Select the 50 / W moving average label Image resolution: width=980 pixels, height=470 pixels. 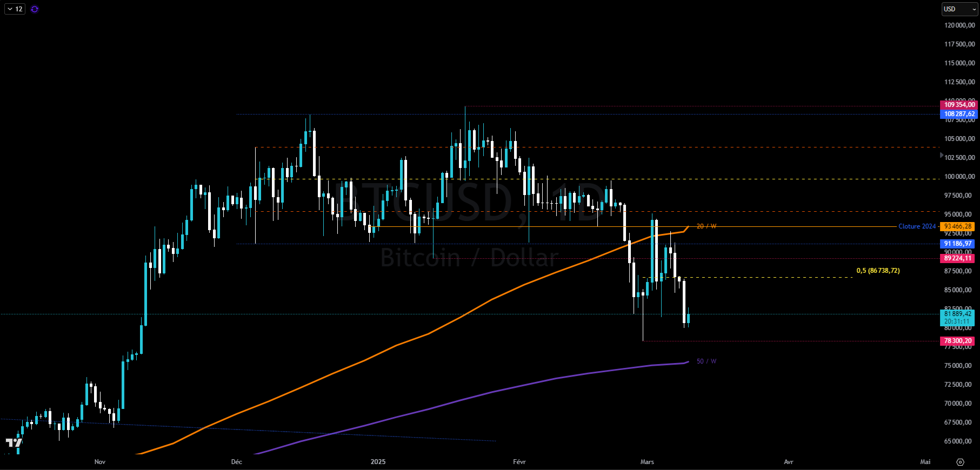pyautogui.click(x=706, y=361)
